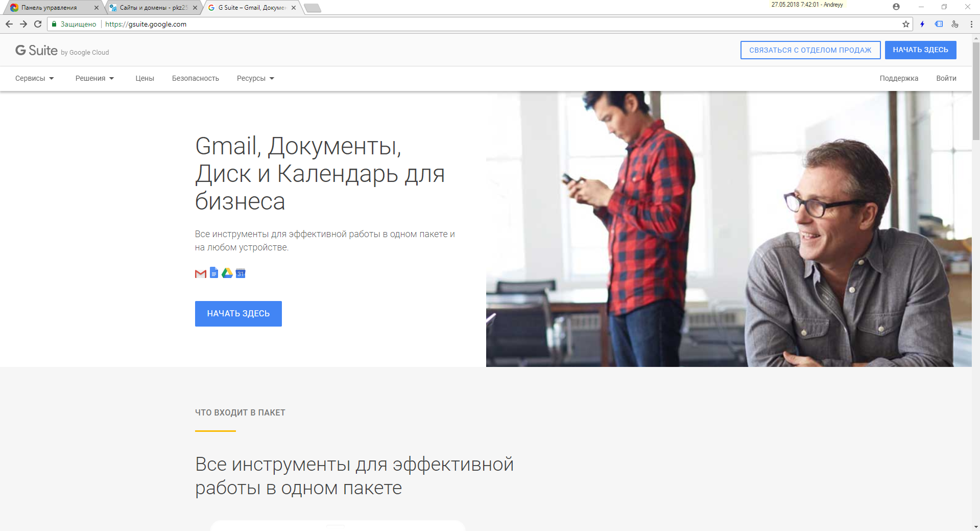Click the Google Docs icon
980x531 pixels.
[x=214, y=273]
